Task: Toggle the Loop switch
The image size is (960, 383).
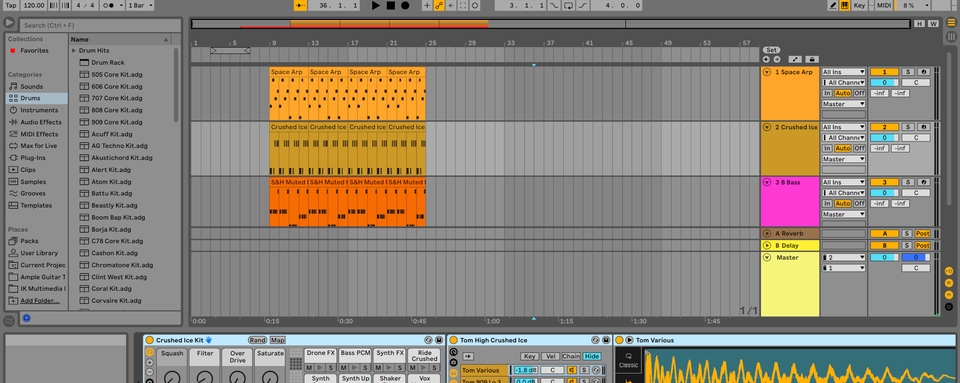Action: click(568, 6)
